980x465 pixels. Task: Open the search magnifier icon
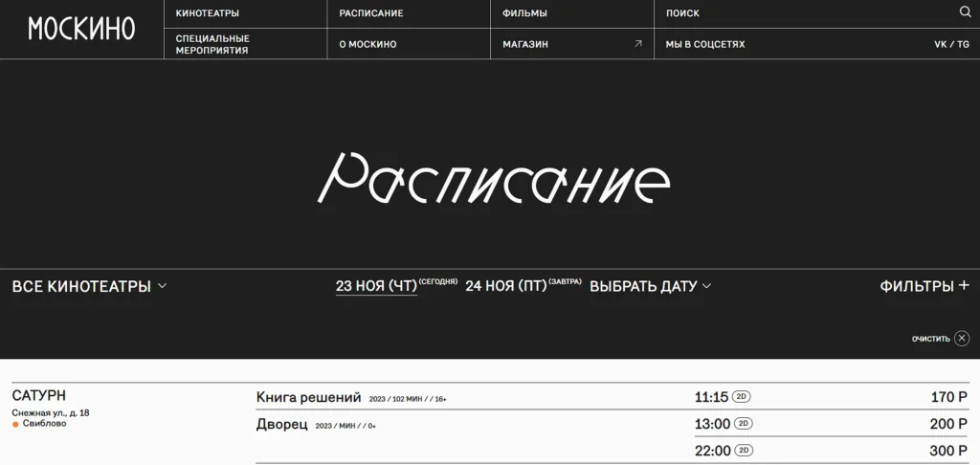[965, 11]
